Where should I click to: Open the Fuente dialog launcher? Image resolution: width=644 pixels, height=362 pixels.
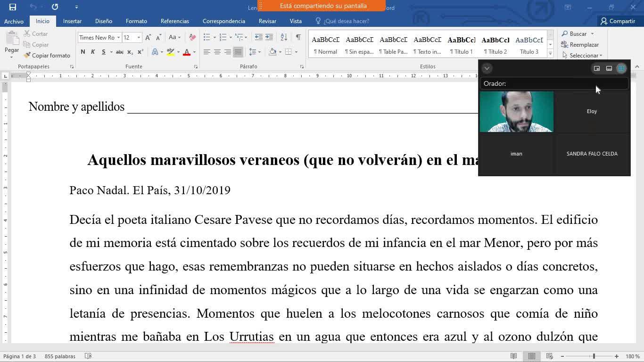point(196,67)
